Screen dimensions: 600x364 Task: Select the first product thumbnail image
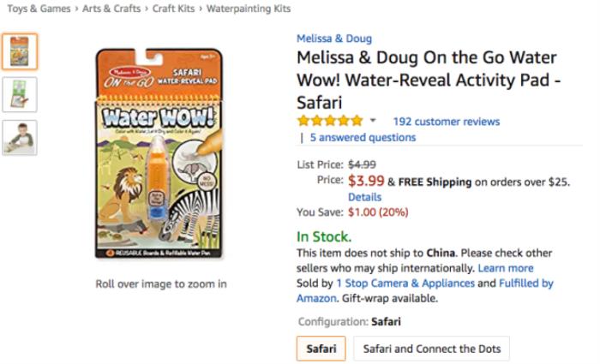pos(20,51)
